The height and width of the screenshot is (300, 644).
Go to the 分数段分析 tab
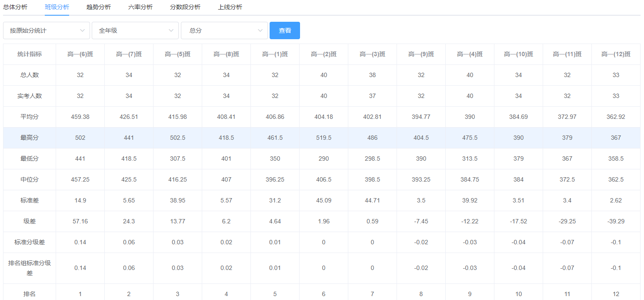(185, 7)
